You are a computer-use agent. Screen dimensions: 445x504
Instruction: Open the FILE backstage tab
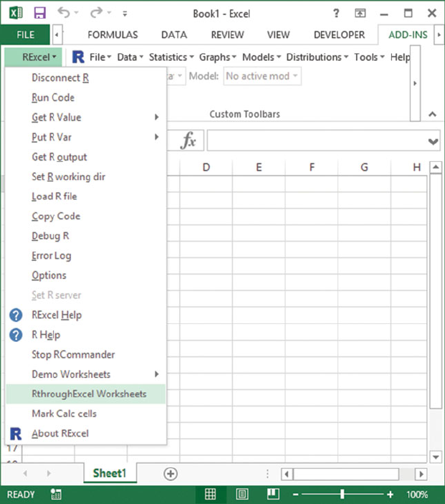tap(25, 34)
